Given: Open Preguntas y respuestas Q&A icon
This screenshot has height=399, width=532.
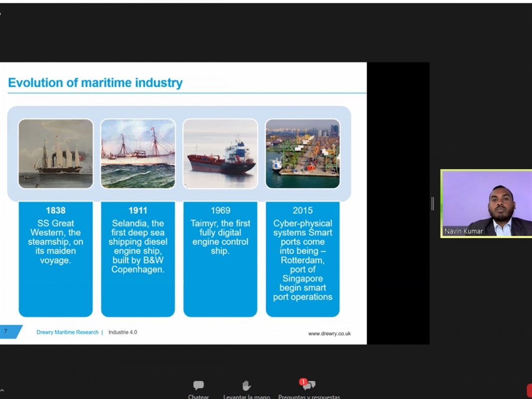Looking at the screenshot, I should pos(309,385).
